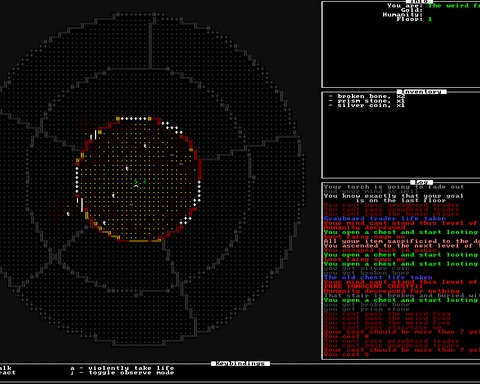Click log line 'you got prism stone'
Viewport: 480px width, 384px height.
366,309
